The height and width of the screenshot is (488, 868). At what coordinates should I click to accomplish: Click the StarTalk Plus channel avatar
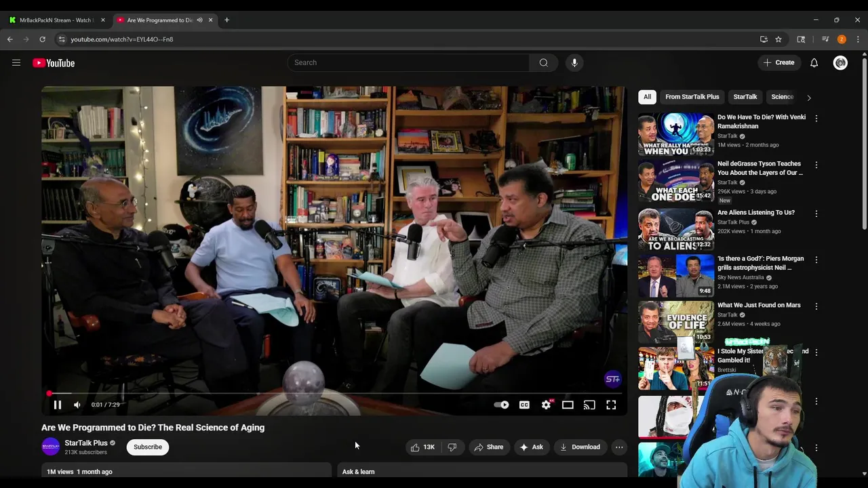click(51, 447)
